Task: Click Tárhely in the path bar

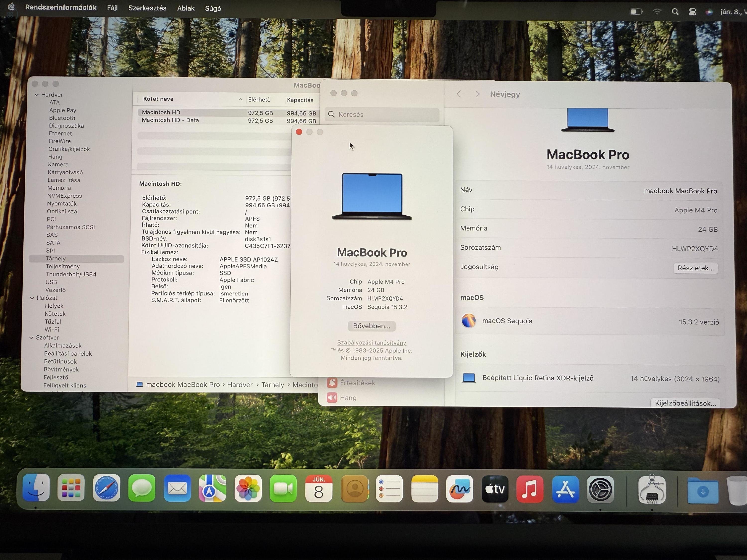Action: (272, 385)
